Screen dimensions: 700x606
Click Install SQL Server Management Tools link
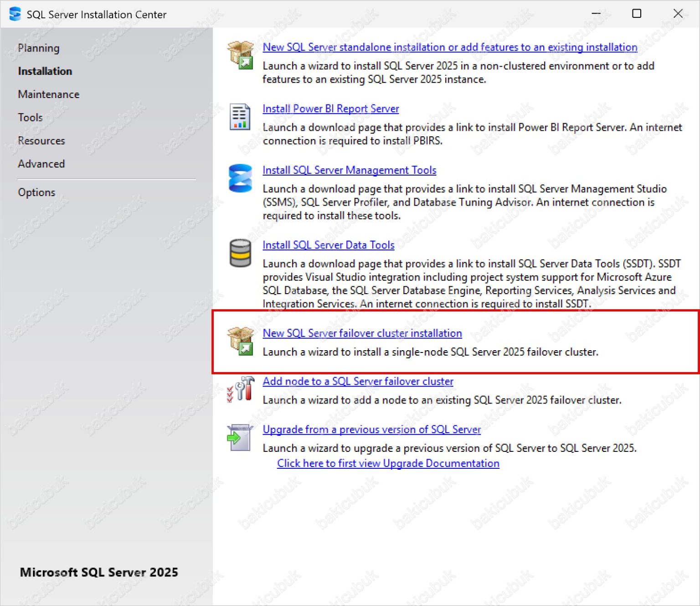point(349,170)
